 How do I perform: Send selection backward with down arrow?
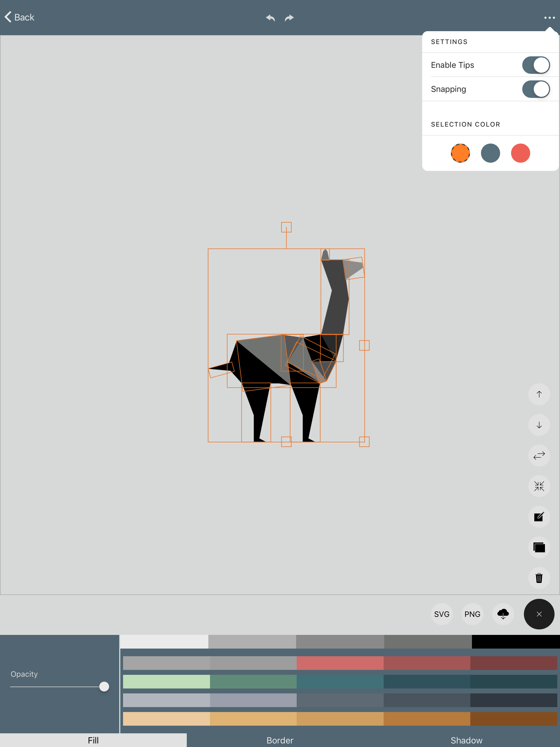point(539,425)
